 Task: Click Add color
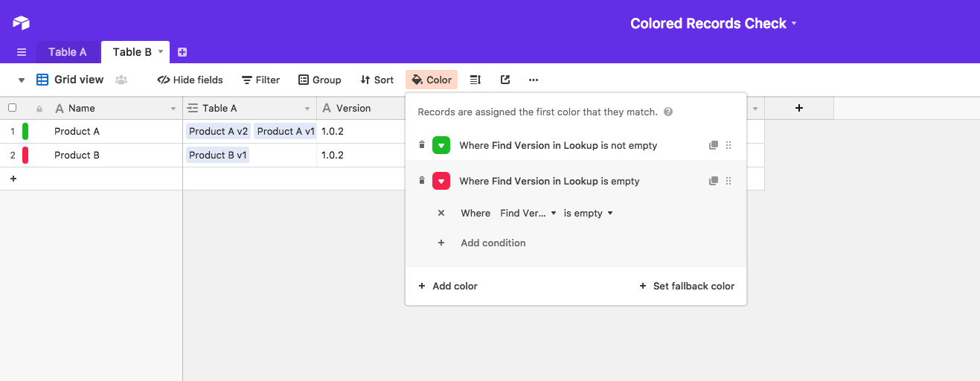click(x=448, y=286)
